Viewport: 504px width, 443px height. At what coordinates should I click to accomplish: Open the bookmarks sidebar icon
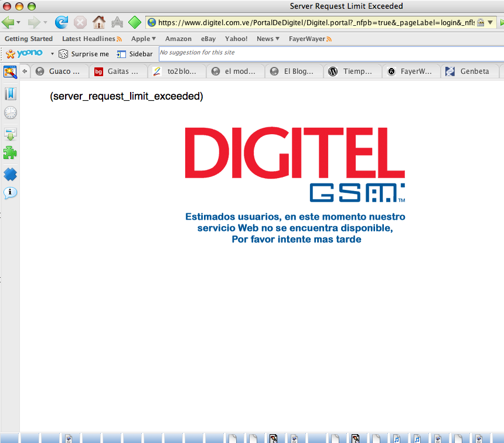11,94
